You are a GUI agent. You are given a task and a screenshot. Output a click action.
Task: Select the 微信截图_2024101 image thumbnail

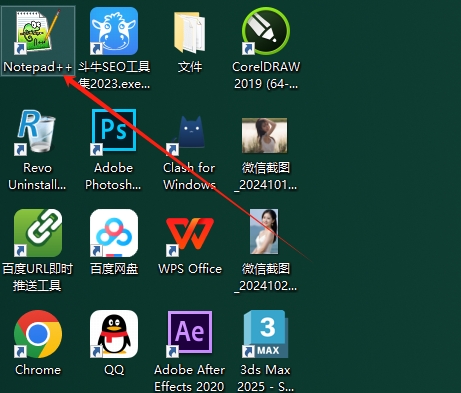click(264, 135)
